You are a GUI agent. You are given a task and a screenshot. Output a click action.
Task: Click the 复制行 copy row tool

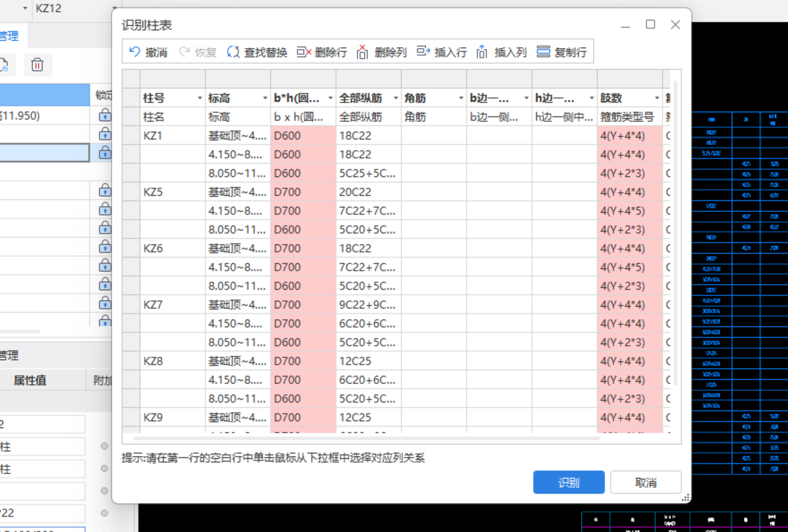[561, 52]
